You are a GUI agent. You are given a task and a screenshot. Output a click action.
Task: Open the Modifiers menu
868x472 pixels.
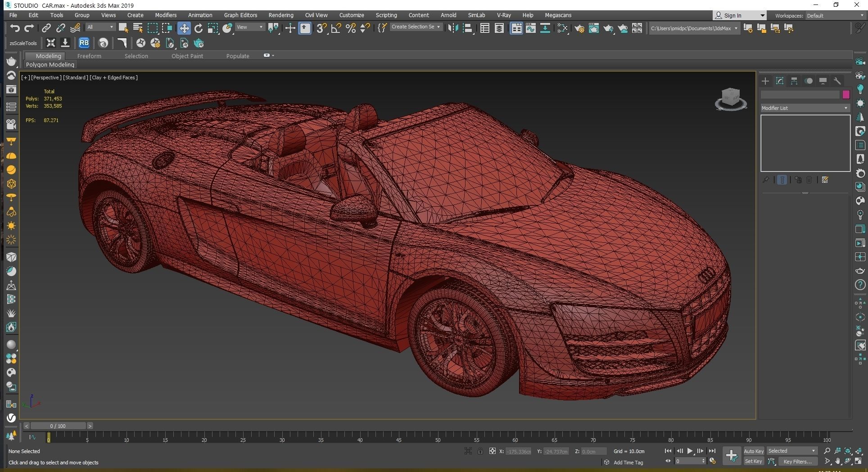(x=166, y=15)
